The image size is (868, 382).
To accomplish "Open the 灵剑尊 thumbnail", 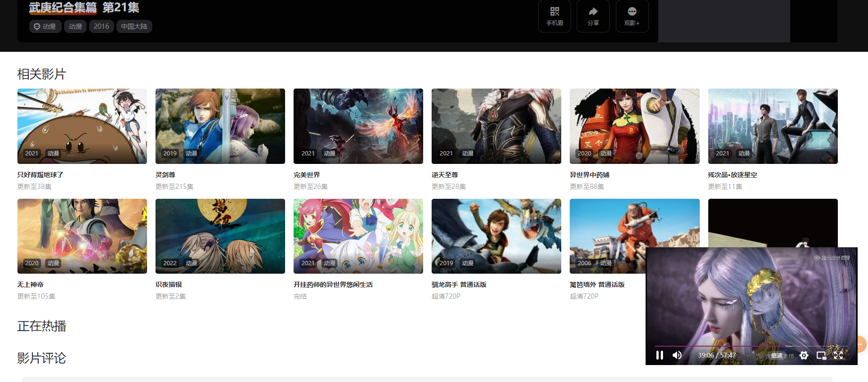I will (220, 126).
